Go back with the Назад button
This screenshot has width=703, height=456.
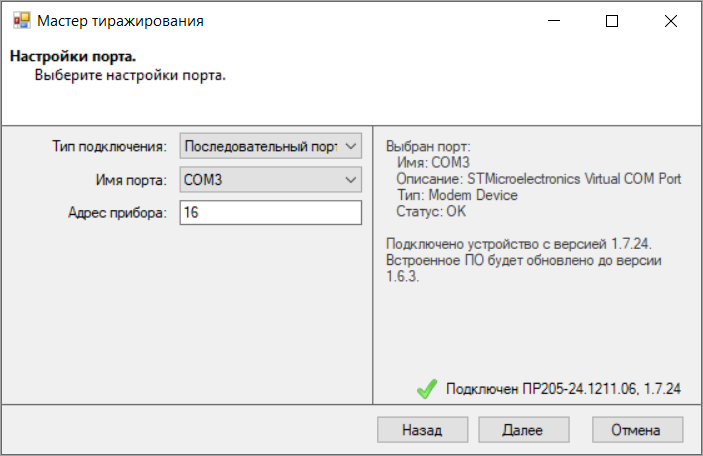coord(422,430)
